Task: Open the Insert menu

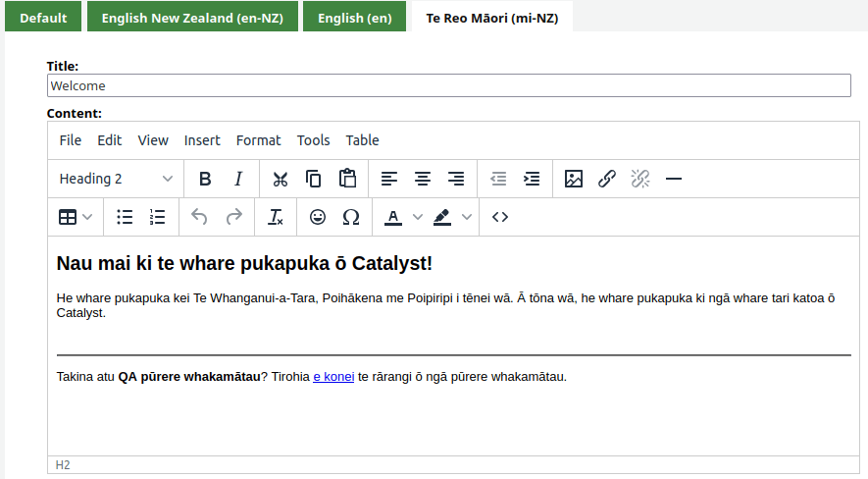Action: (202, 140)
